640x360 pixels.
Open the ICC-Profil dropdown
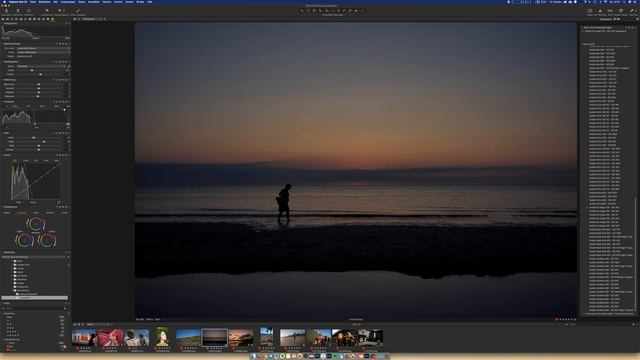point(43,48)
